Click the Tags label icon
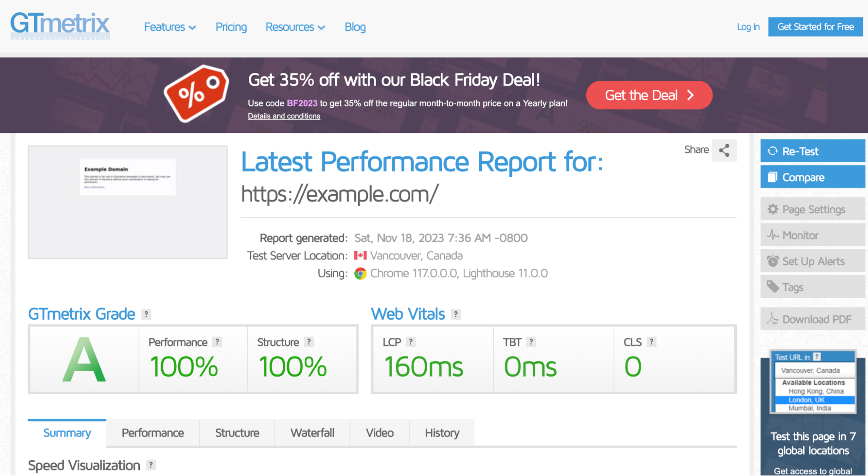Viewport: 868px width, 476px height. pyautogui.click(x=772, y=287)
